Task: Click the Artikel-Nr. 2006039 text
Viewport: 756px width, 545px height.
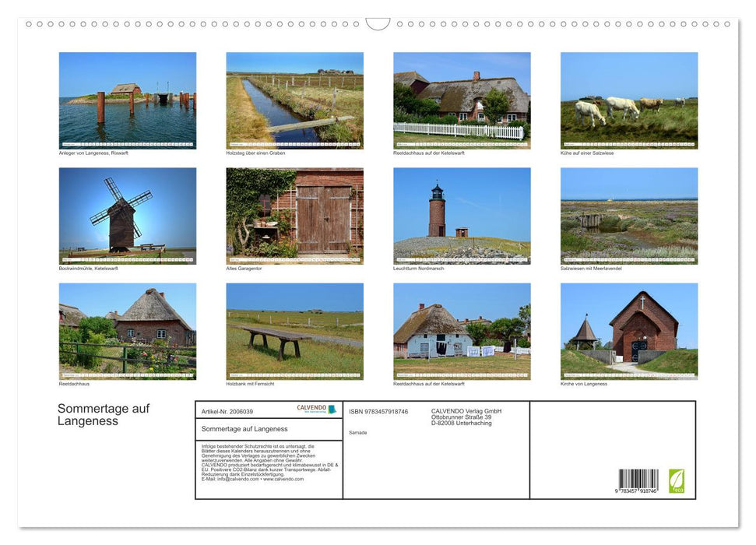Action: coord(227,411)
